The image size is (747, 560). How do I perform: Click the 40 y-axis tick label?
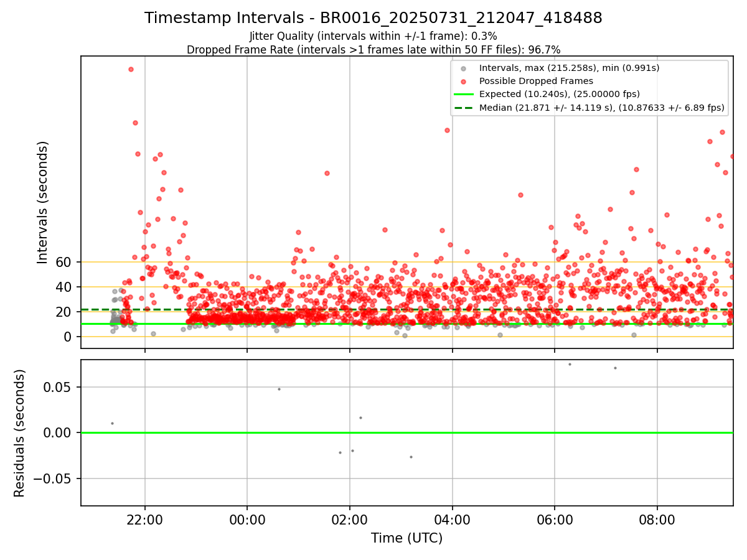click(x=65, y=287)
